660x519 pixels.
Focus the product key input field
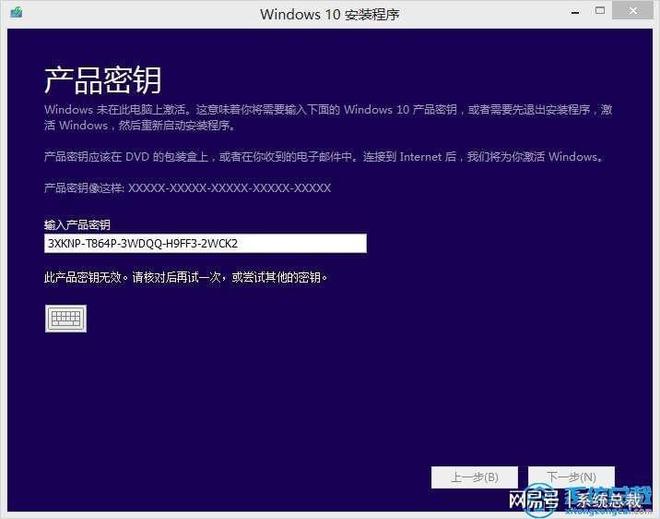pos(205,244)
